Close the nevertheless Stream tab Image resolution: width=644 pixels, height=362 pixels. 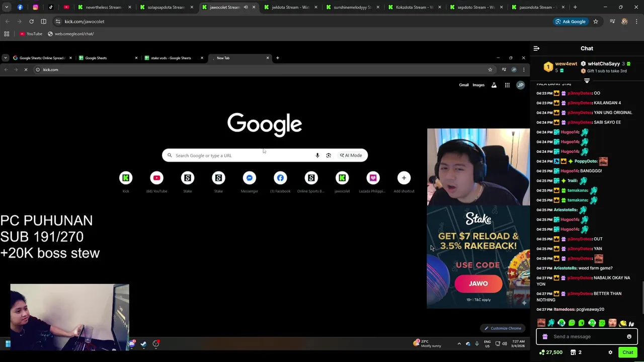(129, 7)
